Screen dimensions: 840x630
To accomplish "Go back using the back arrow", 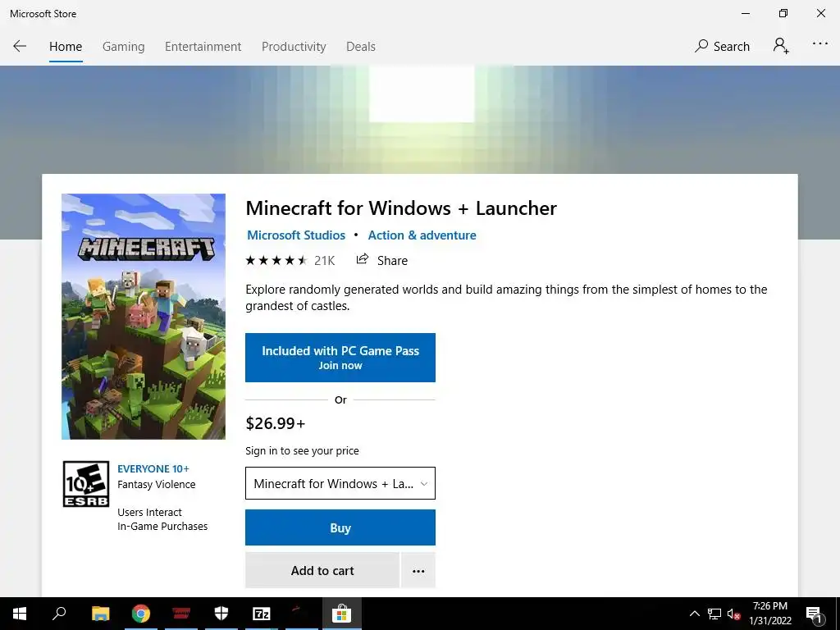I will [20, 46].
